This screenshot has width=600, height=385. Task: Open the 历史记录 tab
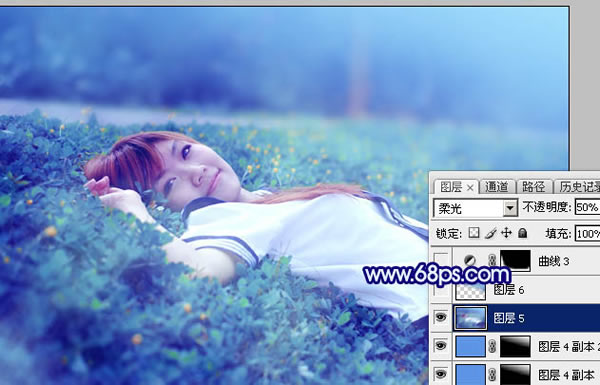(x=579, y=187)
